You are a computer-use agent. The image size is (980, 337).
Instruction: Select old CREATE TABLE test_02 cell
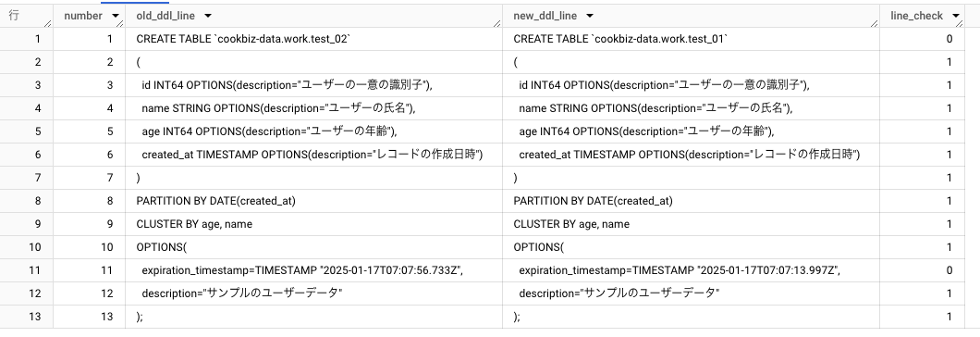tap(313, 39)
